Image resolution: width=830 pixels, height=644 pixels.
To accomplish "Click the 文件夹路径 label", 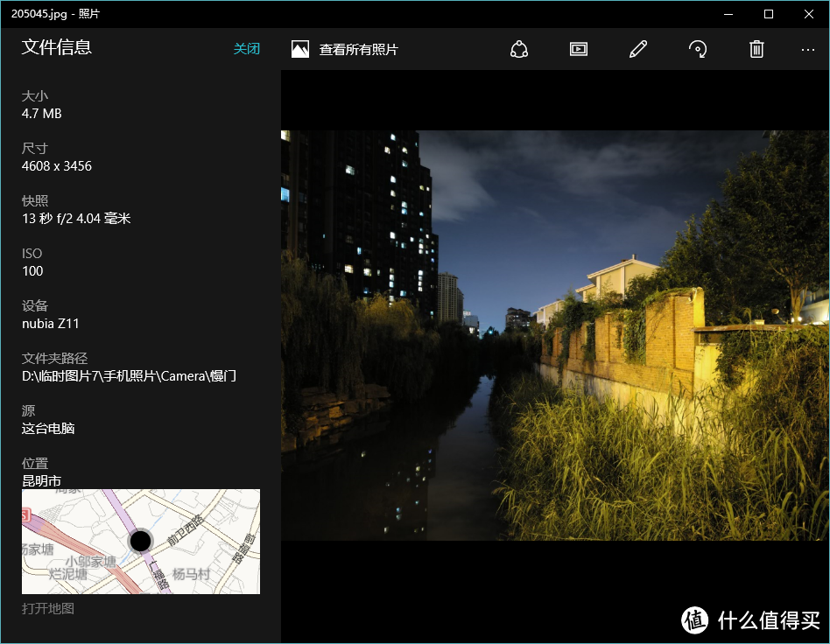I will pyautogui.click(x=54, y=358).
